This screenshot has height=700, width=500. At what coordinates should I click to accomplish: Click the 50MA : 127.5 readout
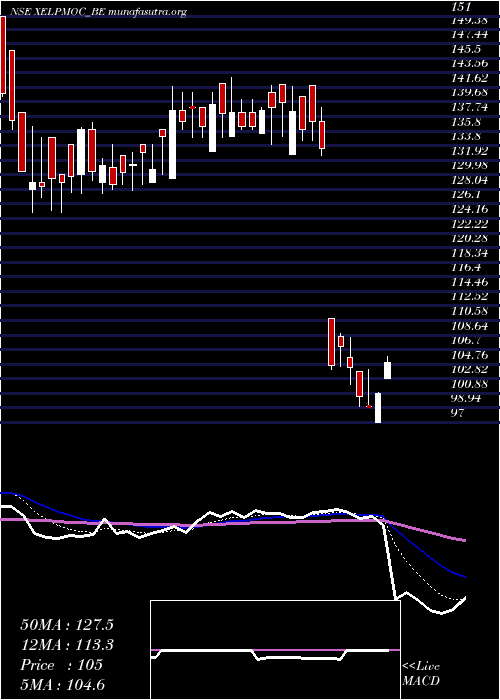point(67,625)
